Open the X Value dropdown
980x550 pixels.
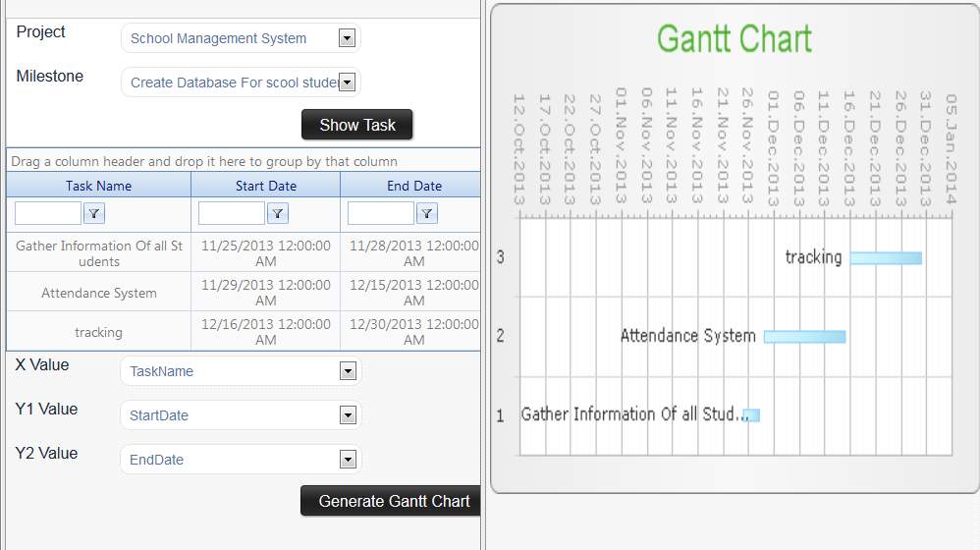346,371
